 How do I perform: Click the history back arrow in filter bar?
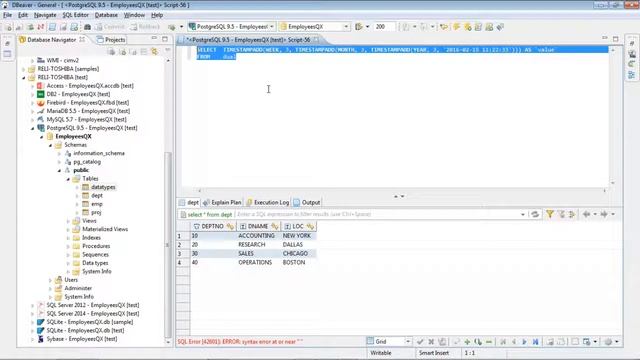point(587,214)
